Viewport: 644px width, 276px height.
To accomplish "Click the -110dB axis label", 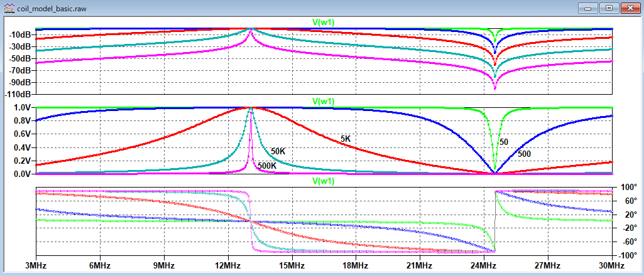I will [18, 94].
